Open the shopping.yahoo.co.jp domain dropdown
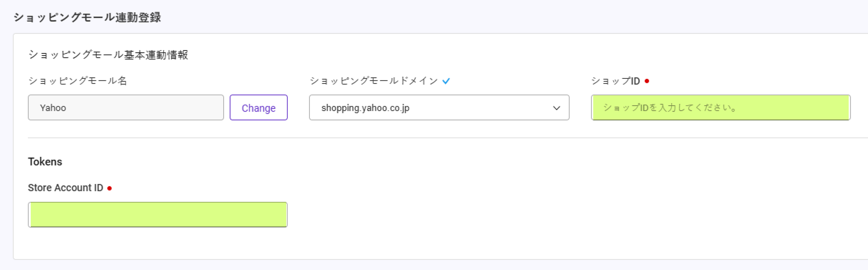 (x=439, y=108)
